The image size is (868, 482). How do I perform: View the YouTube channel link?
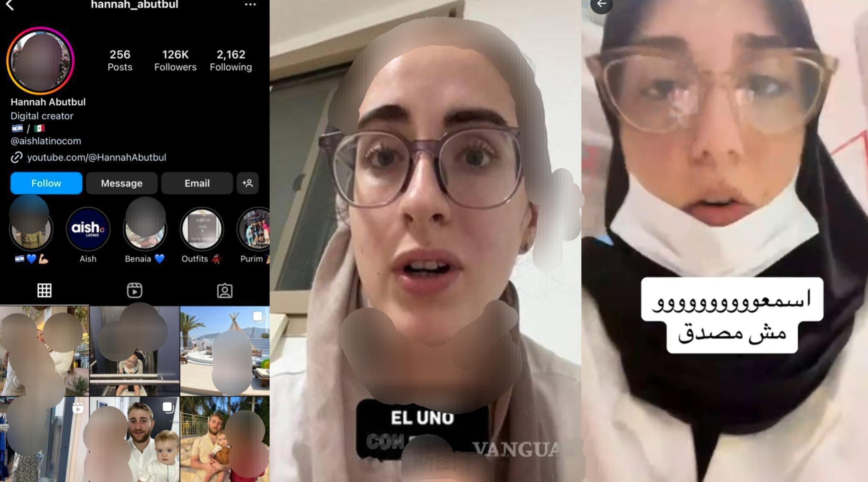[x=96, y=157]
